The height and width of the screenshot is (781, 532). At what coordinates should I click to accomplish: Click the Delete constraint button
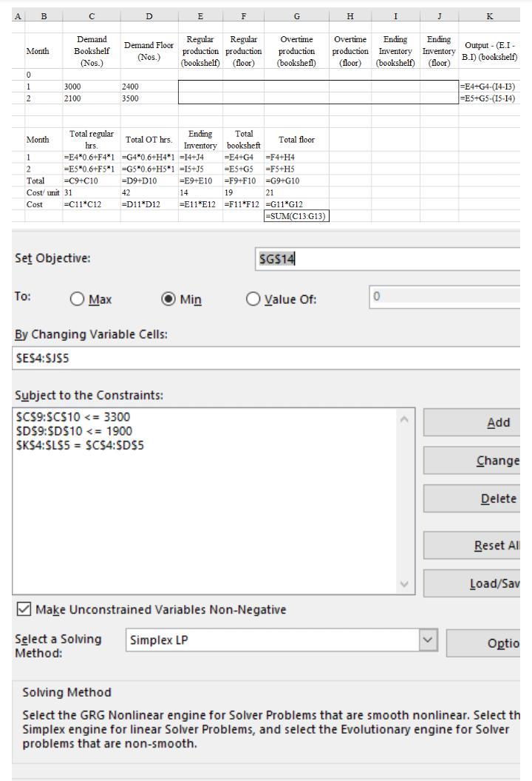click(472, 498)
